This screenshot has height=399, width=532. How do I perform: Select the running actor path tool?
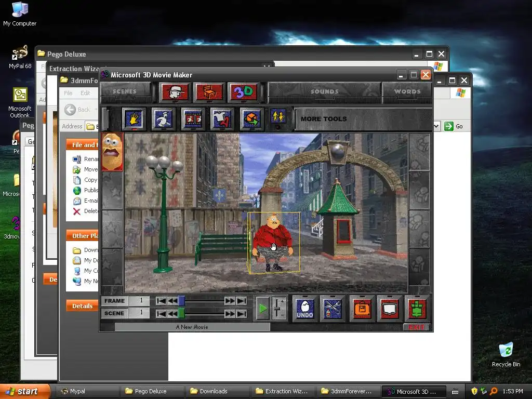pos(164,119)
